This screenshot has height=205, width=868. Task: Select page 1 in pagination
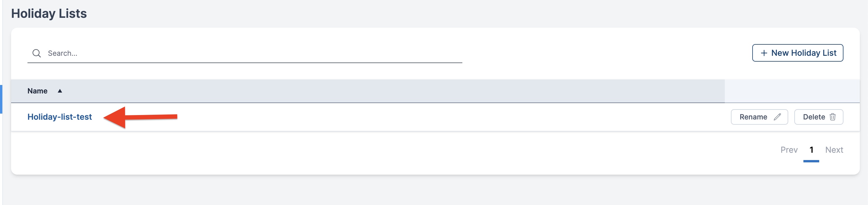(x=811, y=150)
